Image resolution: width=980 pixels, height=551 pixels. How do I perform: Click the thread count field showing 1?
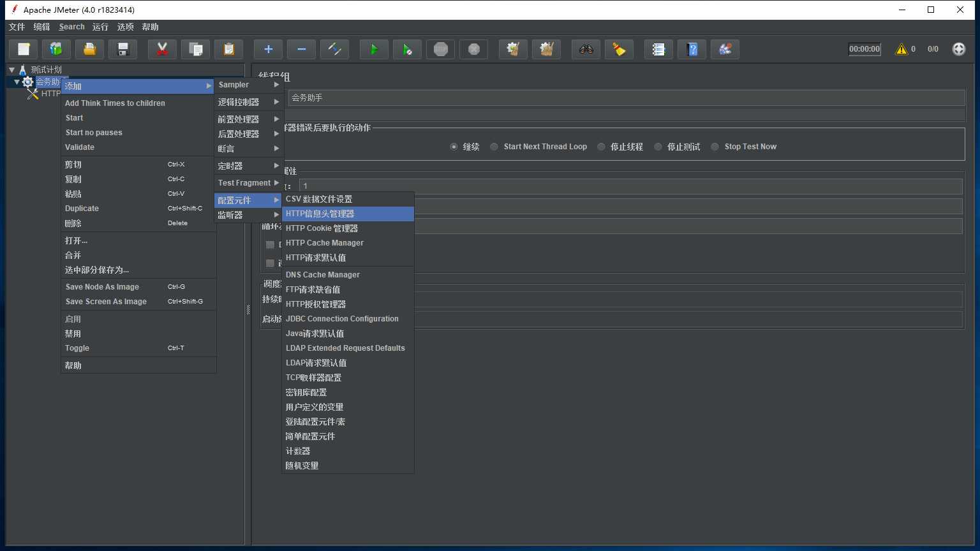point(631,186)
